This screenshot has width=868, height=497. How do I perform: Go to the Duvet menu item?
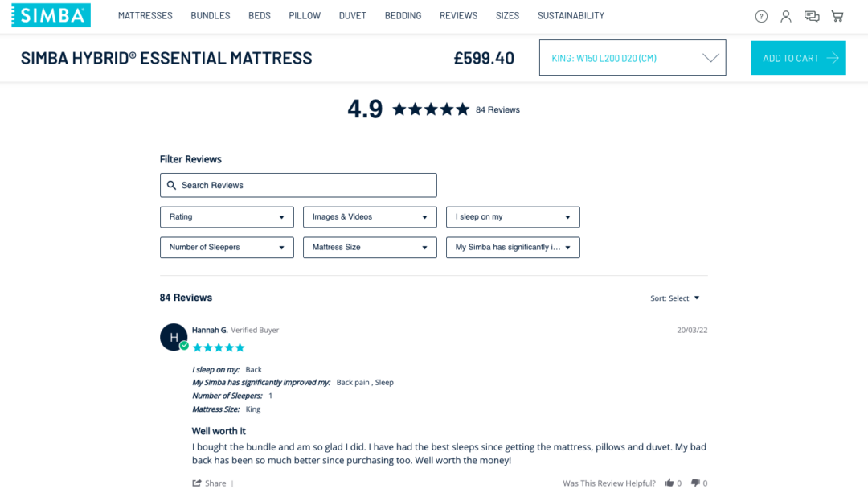[352, 15]
